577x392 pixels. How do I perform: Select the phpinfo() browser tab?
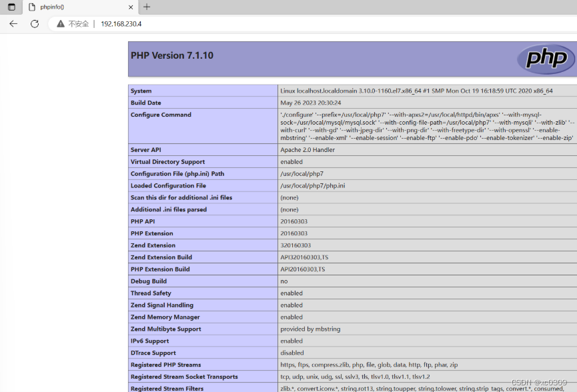click(80, 7)
